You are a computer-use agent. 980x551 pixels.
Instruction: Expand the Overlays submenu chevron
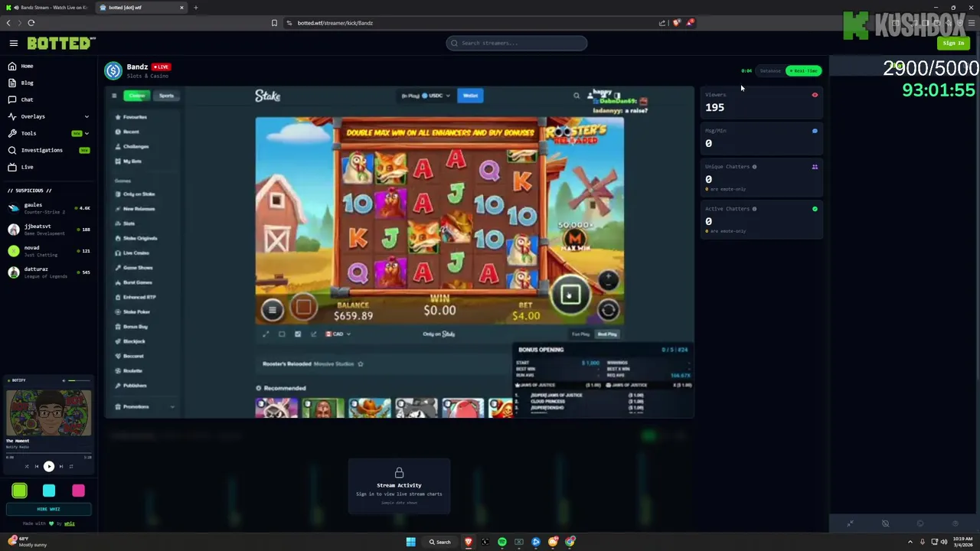[x=87, y=116]
